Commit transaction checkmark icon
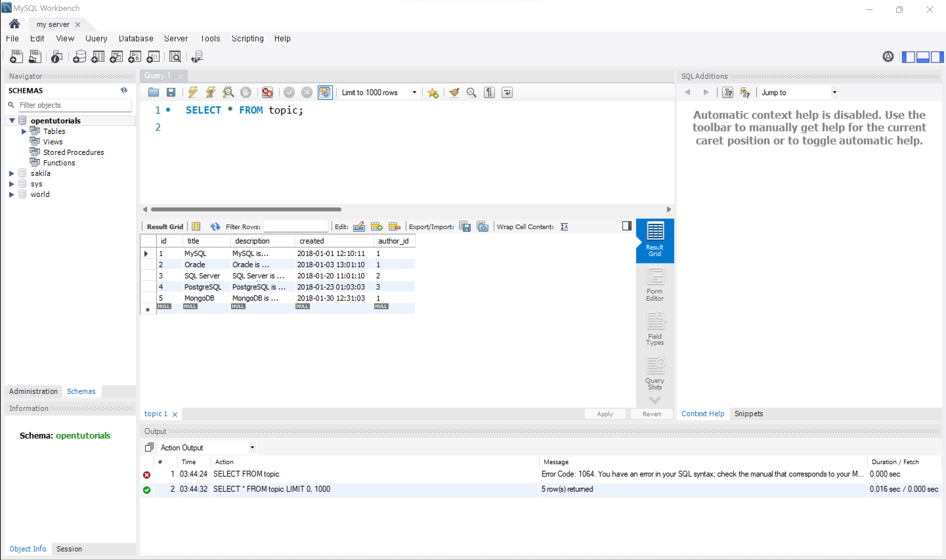946x560 pixels. [289, 93]
